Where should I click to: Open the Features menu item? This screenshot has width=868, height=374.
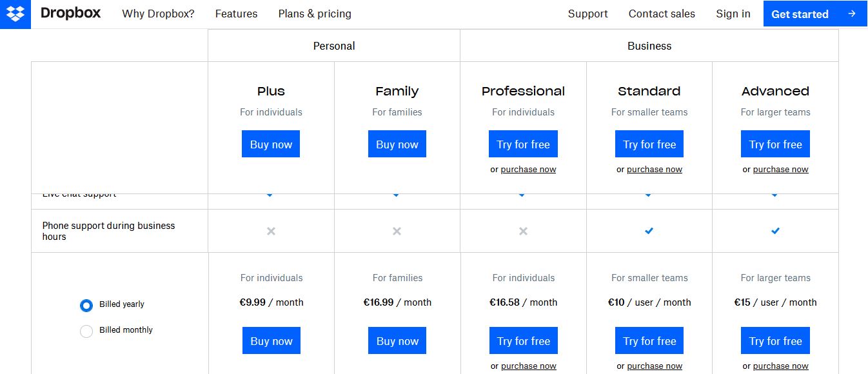tap(236, 14)
